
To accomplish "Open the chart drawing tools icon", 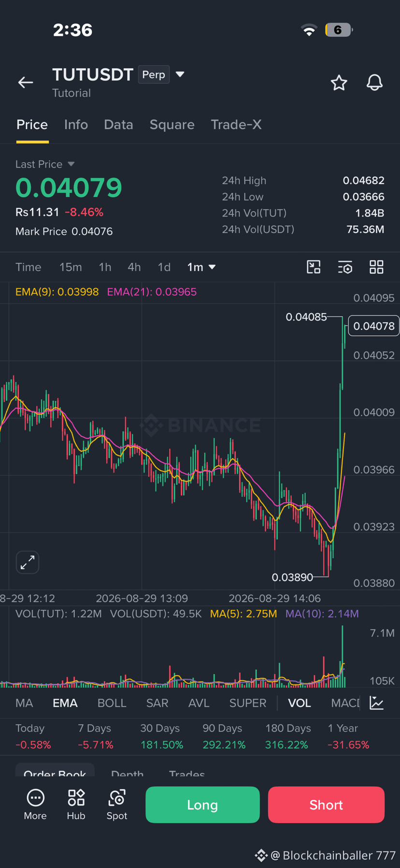I will pyautogui.click(x=314, y=267).
